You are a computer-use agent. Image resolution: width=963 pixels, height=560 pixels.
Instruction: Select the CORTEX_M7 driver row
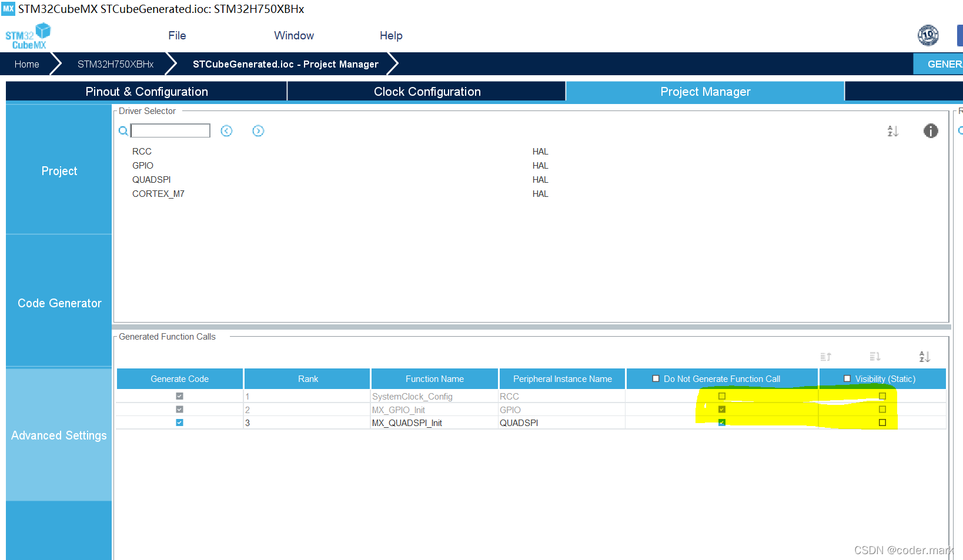158,194
